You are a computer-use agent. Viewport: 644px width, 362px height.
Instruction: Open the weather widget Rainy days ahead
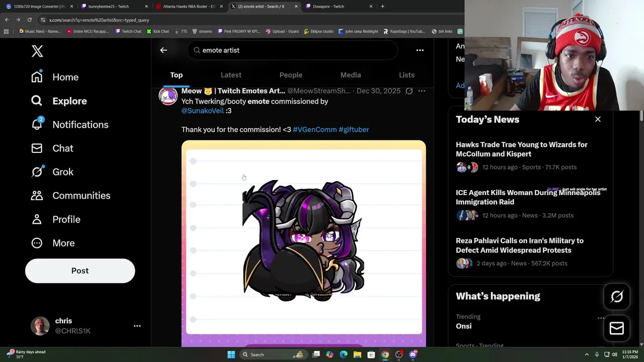pos(26,354)
